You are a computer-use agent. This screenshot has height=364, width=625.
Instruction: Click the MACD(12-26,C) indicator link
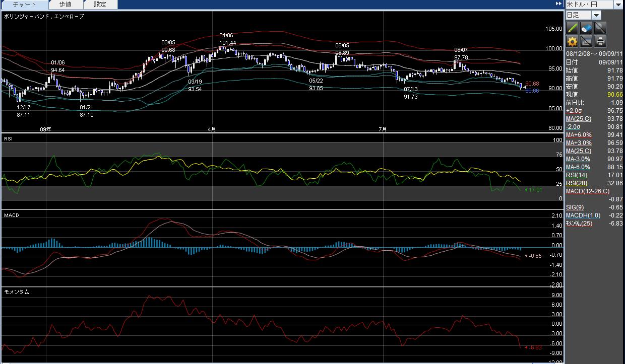[587, 191]
